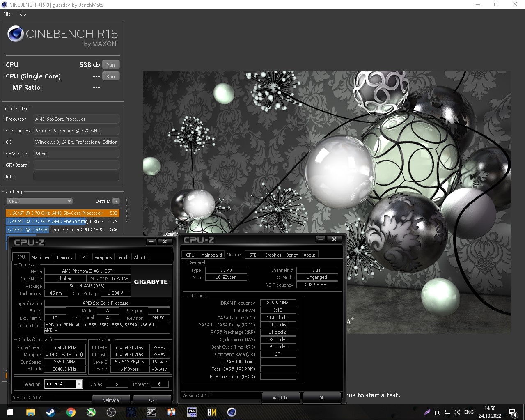Close the CPU-Z Memory window
The image size is (525, 420).
[334, 239]
